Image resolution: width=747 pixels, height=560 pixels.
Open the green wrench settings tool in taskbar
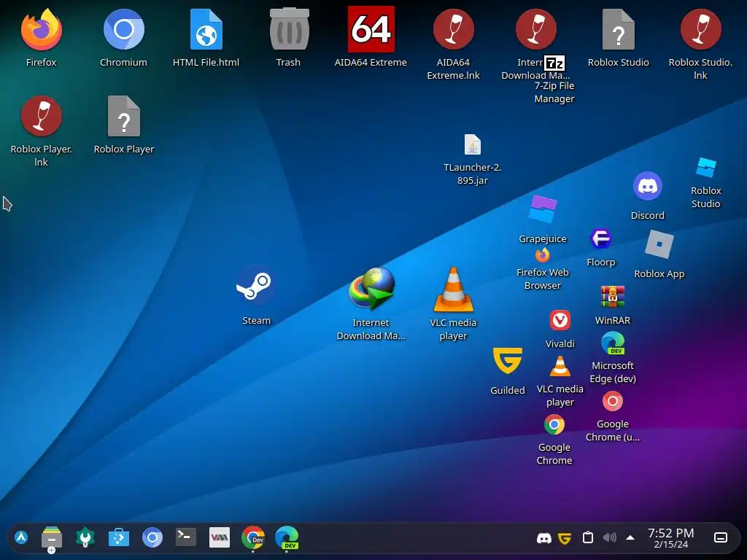tap(85, 537)
